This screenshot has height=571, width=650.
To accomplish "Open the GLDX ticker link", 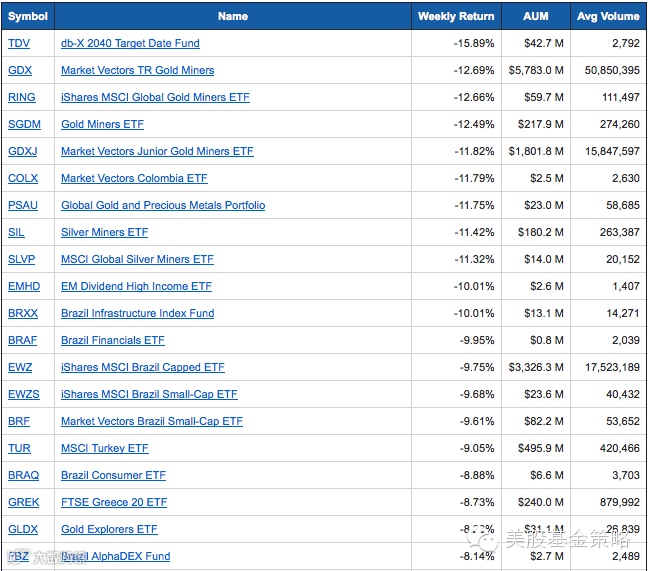I will (23, 529).
